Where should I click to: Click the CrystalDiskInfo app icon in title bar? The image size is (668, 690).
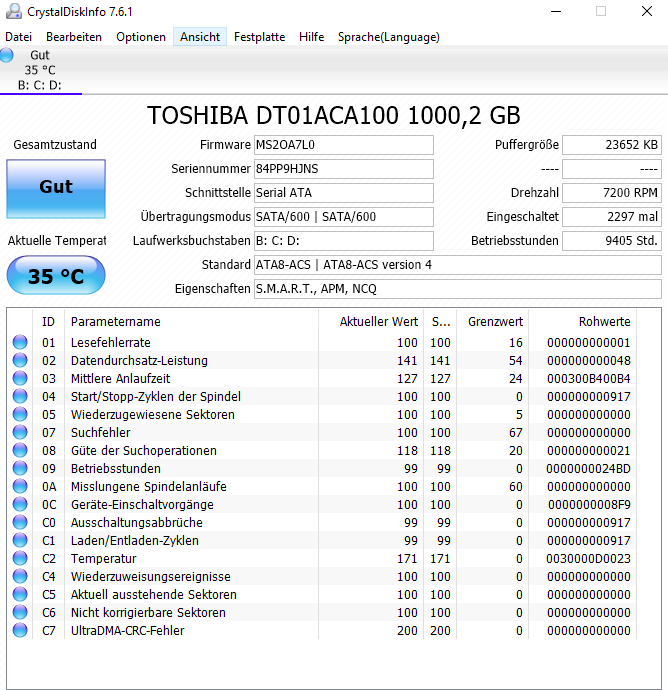(x=14, y=11)
